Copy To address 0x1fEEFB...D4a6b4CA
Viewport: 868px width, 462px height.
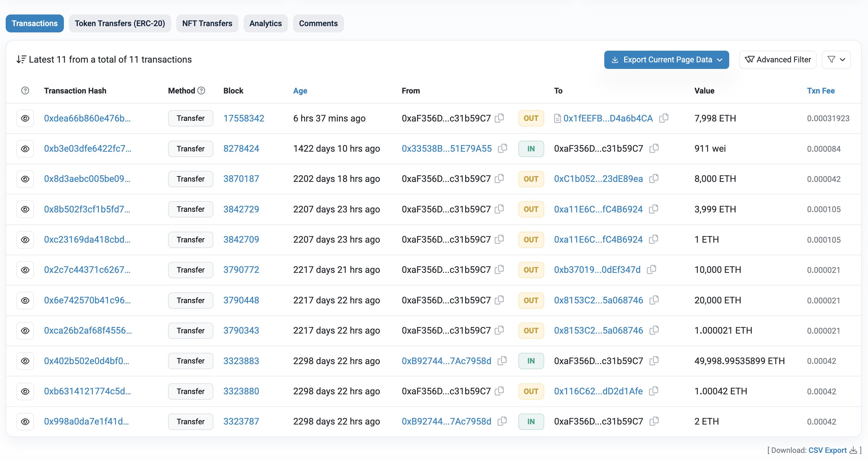click(x=664, y=118)
